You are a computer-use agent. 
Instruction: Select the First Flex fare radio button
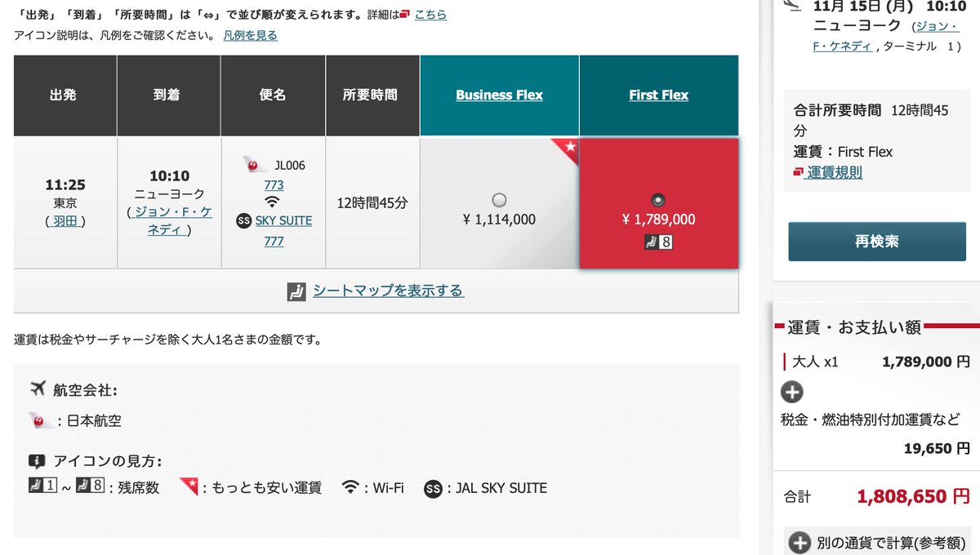click(658, 199)
